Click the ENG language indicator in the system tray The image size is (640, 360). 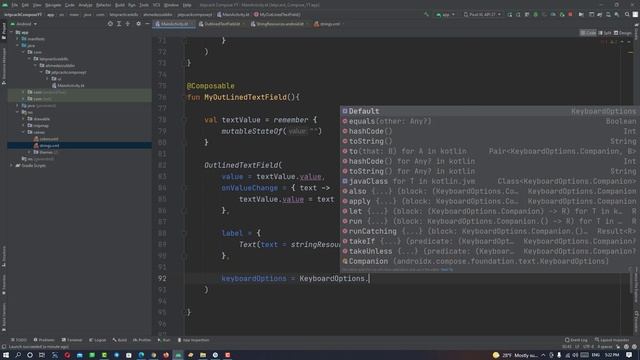tap(596, 355)
